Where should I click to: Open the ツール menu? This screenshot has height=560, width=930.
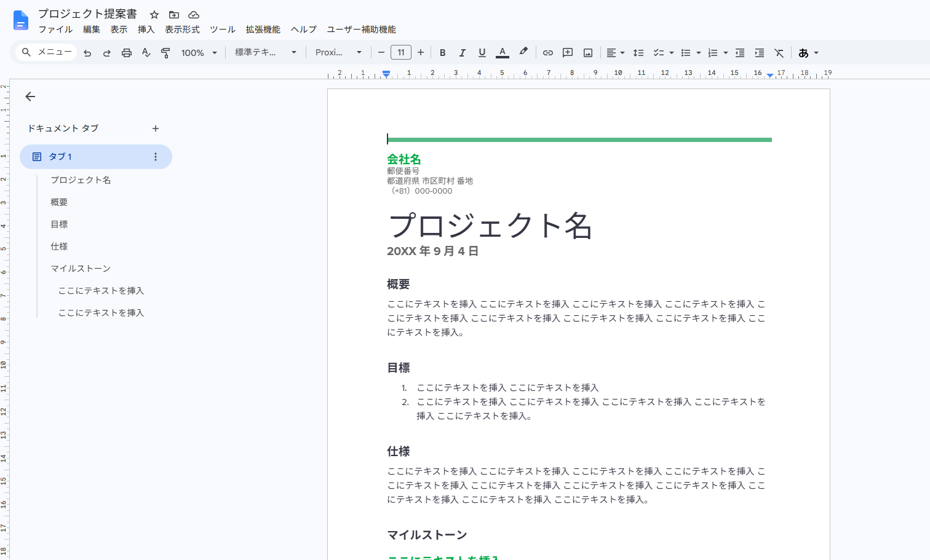tap(223, 30)
